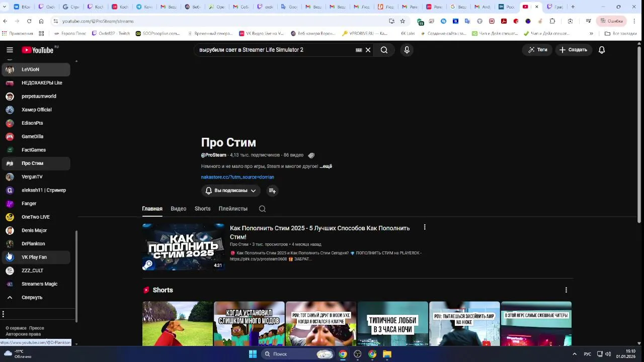
Task: Open OneTwo LIVE subscription
Action: (x=35, y=217)
